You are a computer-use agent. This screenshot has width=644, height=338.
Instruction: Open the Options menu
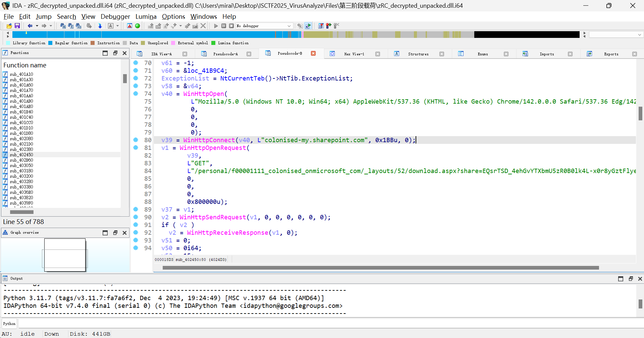[x=173, y=16]
